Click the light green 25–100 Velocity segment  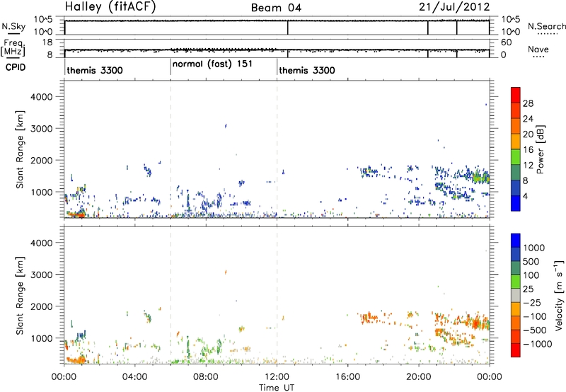(x=516, y=282)
